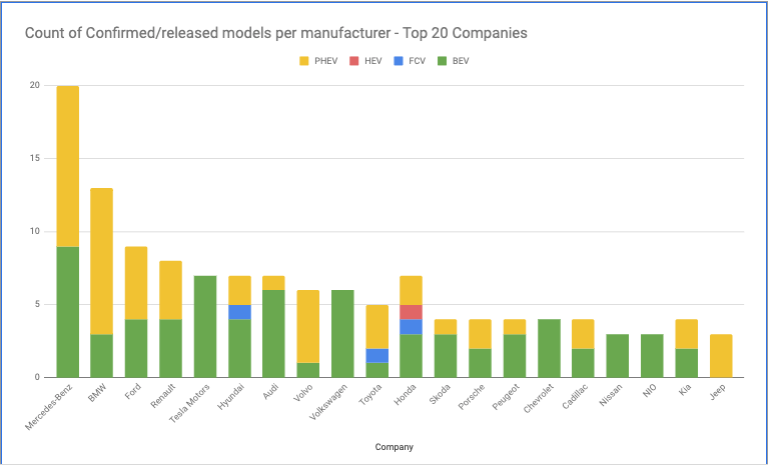This screenshot has height=465, width=768.
Task: Select Cadillac green BEV bar segment
Action: click(x=583, y=363)
